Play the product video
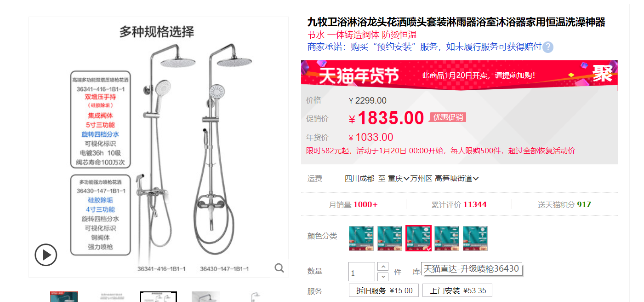The height and width of the screenshot is (302, 644). point(46,255)
